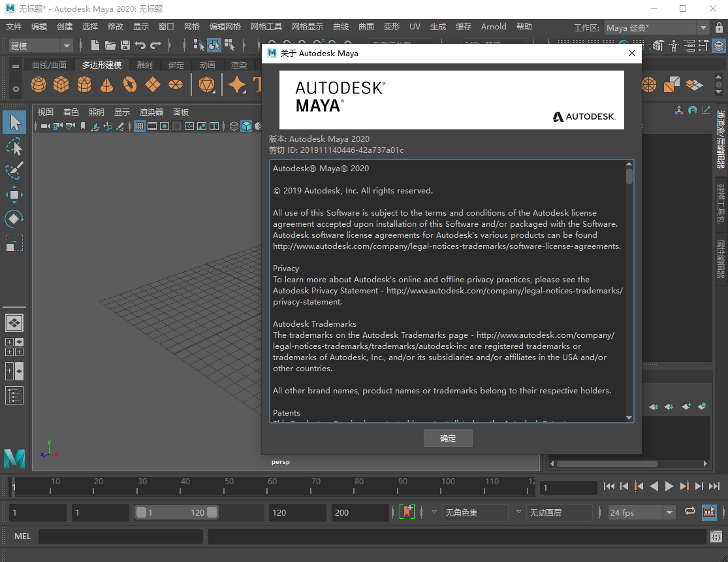Screen dimensions: 728x562
Task: Open the script editor icon
Action: click(716, 537)
